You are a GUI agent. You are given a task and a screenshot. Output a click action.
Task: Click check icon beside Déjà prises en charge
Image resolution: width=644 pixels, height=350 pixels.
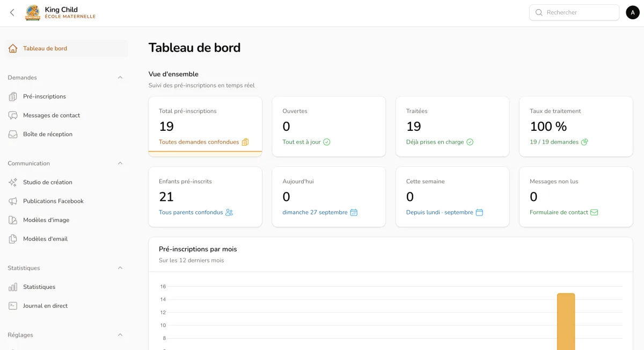tap(470, 142)
